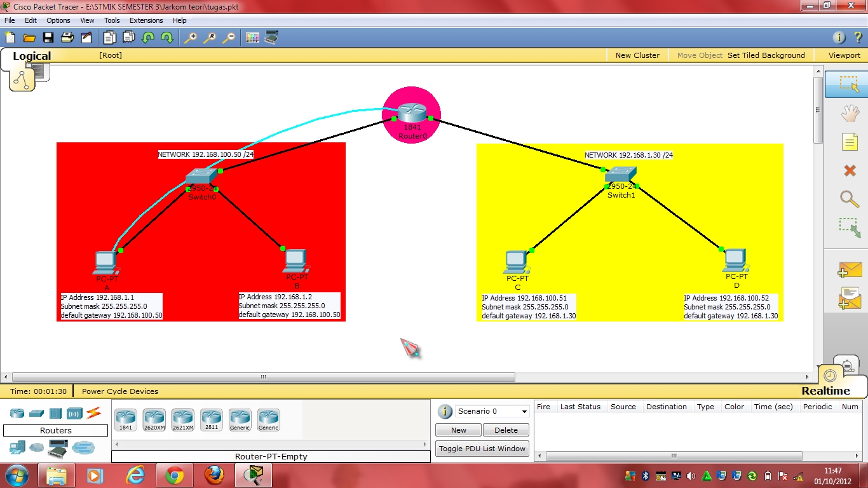Copy selection using the Copy toolbar icon
The width and height of the screenshot is (868, 488).
tap(109, 37)
